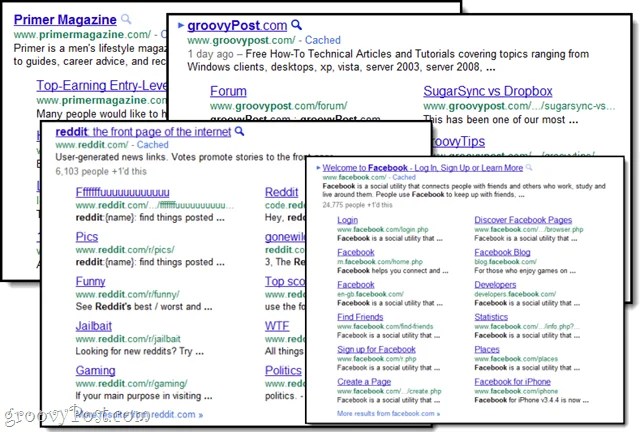
Task: Open the Ffffffuuuuuuuuuuuu reddit sitelink
Action: [122, 192]
